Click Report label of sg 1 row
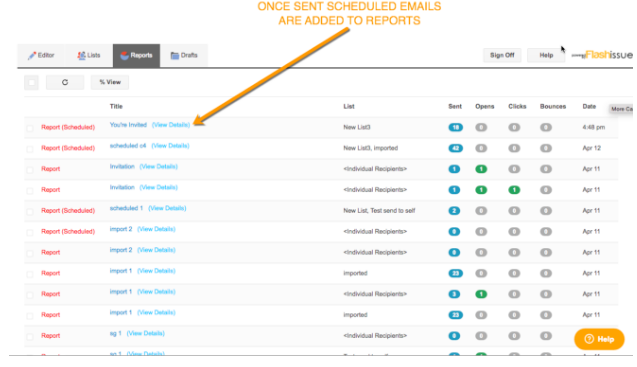Image resolution: width=637 pixels, height=367 pixels. [50, 336]
